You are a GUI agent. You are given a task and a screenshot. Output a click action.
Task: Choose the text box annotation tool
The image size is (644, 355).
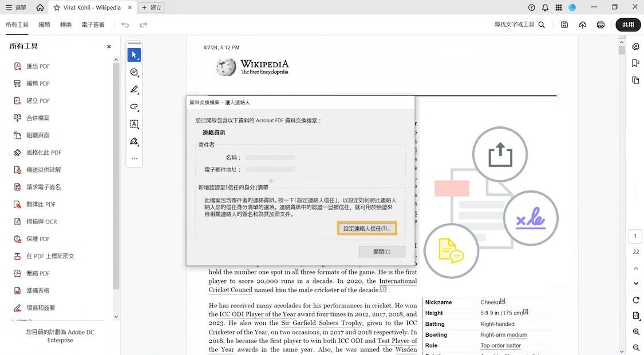[x=134, y=124]
